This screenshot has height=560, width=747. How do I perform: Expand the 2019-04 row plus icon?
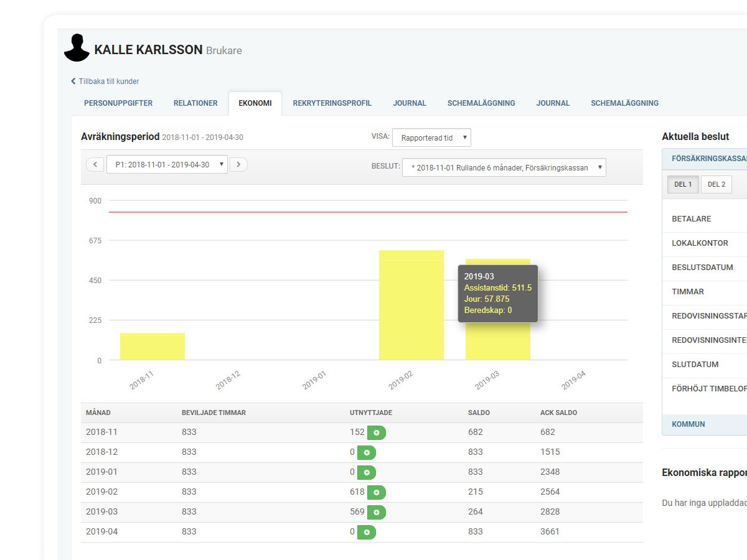point(366,532)
